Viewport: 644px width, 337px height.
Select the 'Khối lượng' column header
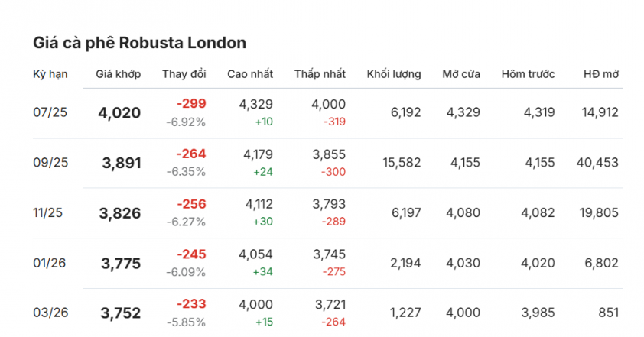[394, 74]
